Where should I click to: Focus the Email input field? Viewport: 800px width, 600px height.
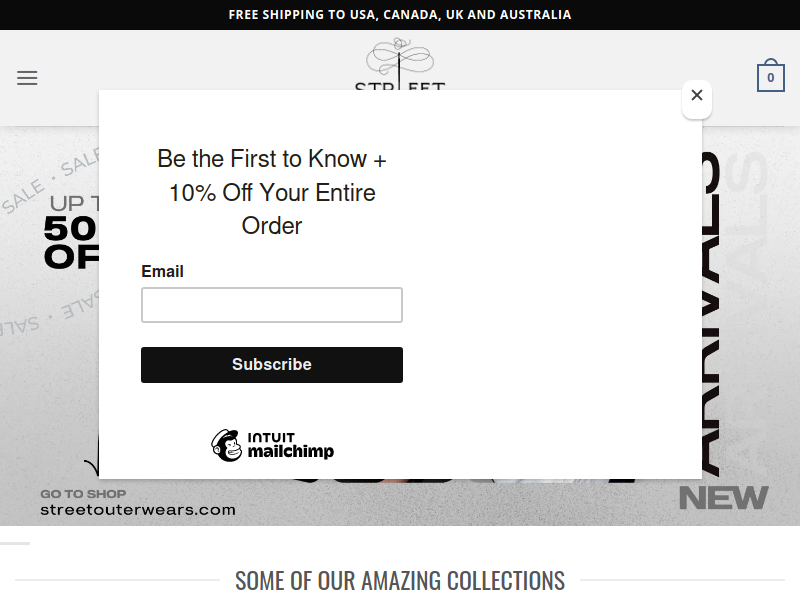[x=272, y=305]
